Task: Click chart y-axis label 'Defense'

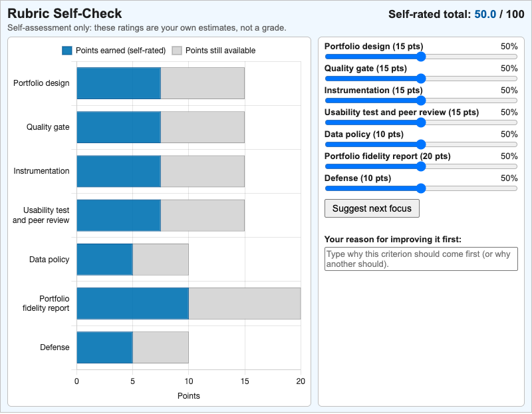Action: pos(55,347)
